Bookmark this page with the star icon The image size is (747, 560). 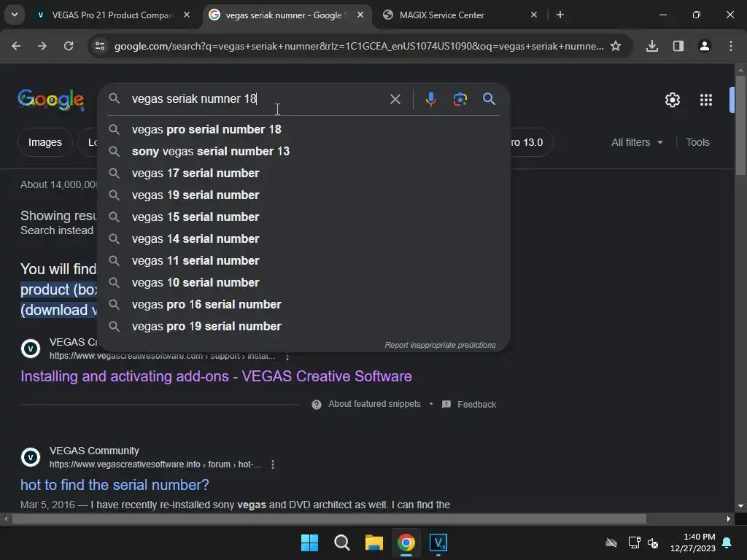[616, 46]
